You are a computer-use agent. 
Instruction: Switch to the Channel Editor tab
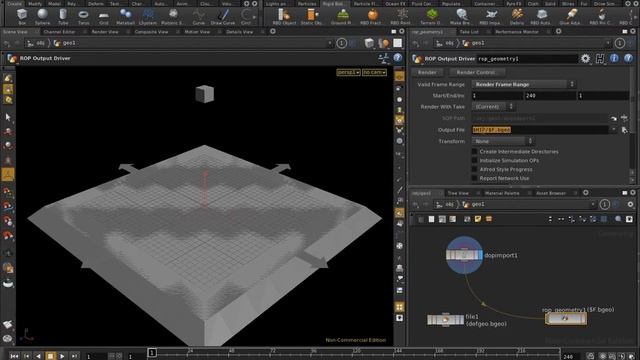59,31
